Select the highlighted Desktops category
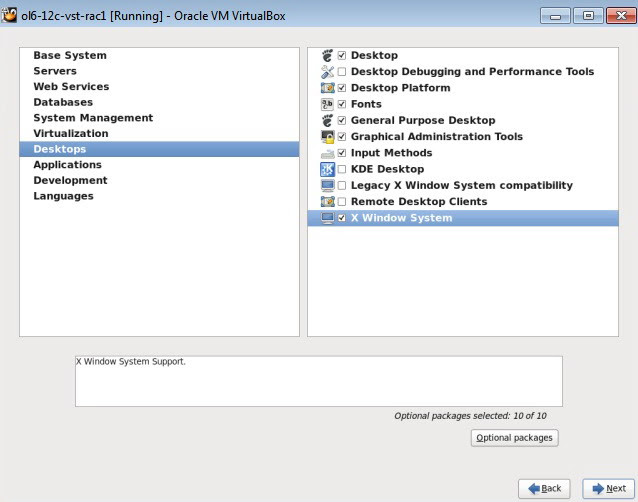 [159, 149]
